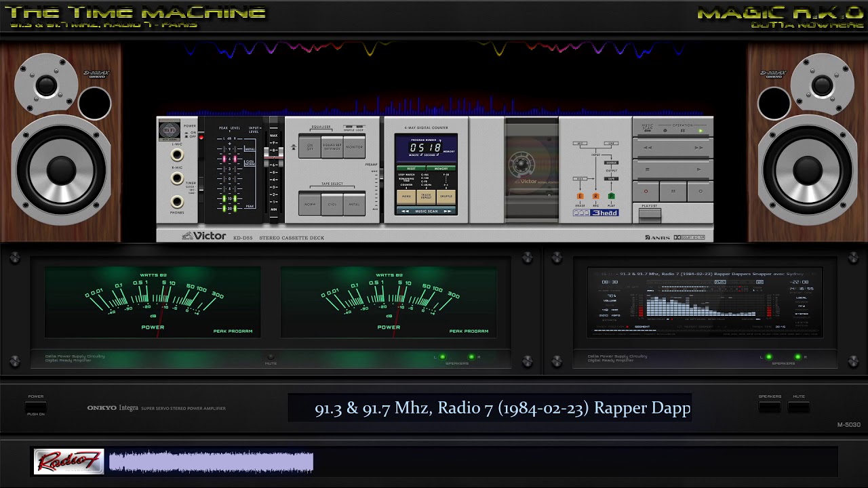Click the POWER push-on button on the Onkyo amplifier
Image resolution: width=868 pixels, height=488 pixels.
[36, 407]
